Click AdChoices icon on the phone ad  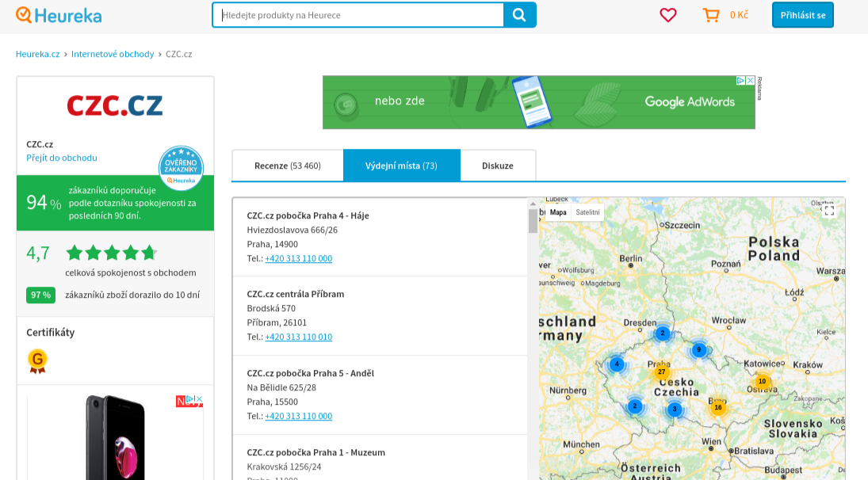(x=190, y=398)
